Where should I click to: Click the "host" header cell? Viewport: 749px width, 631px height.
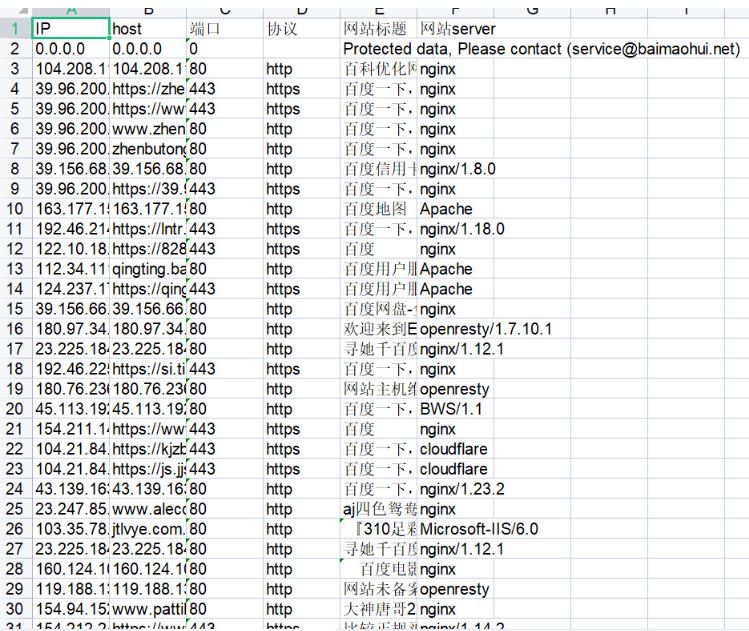coord(148,29)
